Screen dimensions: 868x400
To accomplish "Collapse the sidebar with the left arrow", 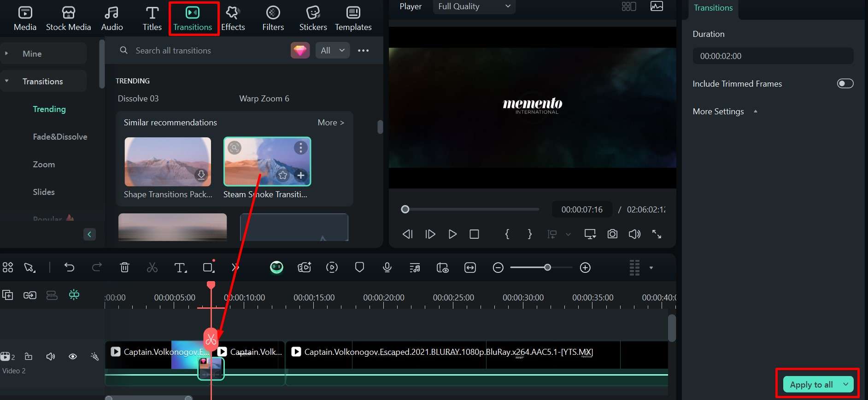I will point(89,234).
